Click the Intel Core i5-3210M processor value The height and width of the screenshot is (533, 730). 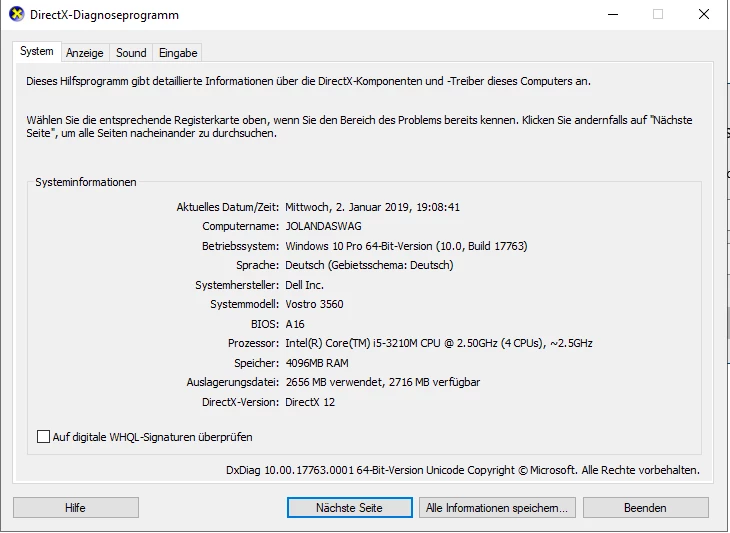coord(439,343)
